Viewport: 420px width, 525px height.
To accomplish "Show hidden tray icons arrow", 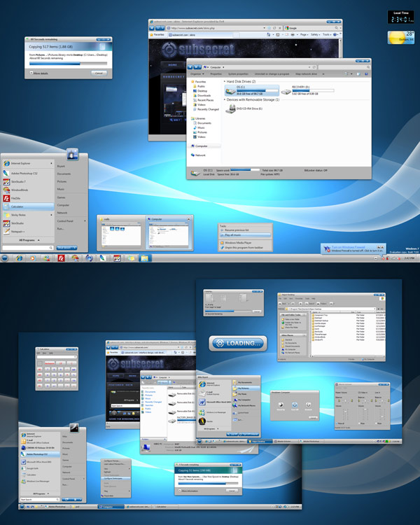I will tap(376, 258).
